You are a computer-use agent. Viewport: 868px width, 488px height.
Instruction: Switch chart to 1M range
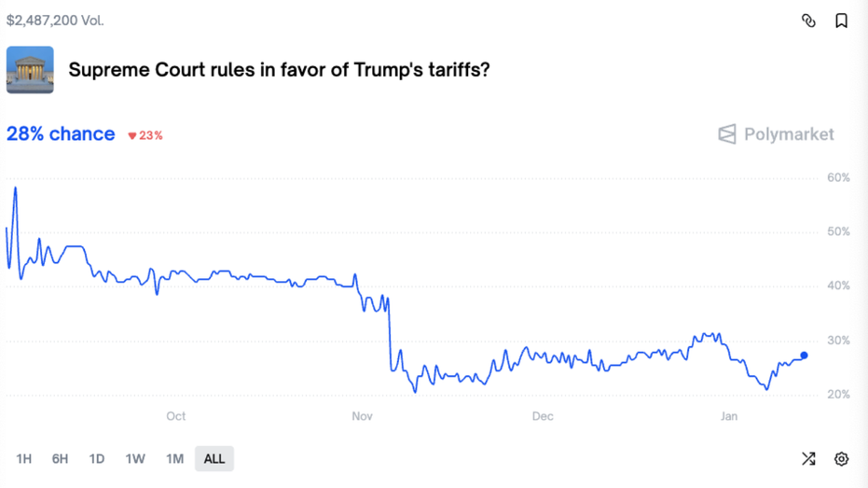click(x=174, y=459)
